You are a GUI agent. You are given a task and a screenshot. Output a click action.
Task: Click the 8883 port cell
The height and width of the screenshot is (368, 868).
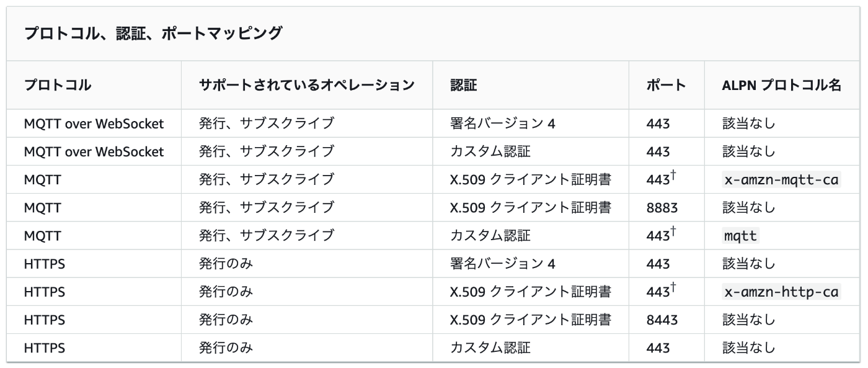point(662,208)
